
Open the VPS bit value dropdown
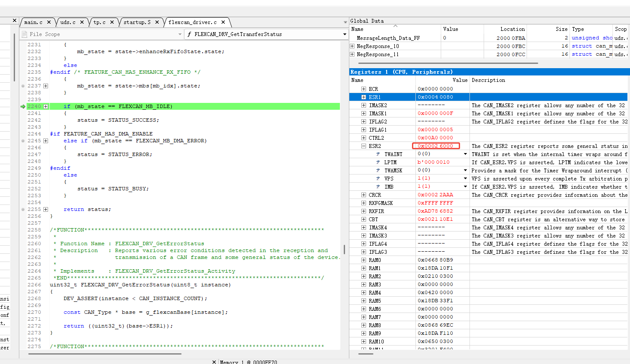pyautogui.click(x=465, y=178)
